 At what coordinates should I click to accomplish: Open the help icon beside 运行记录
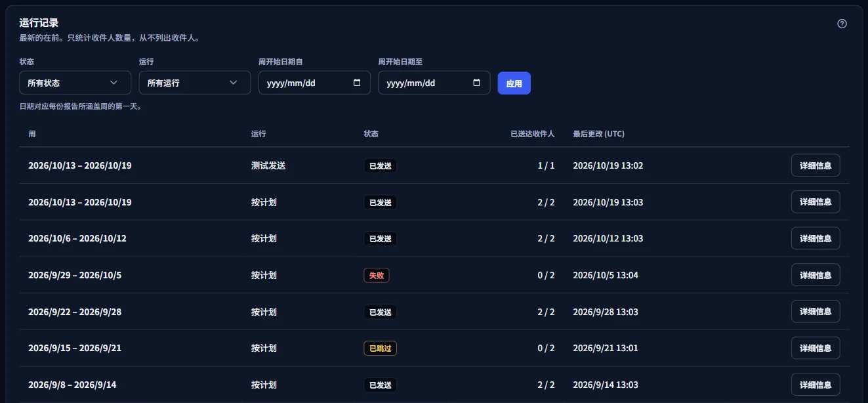pyautogui.click(x=842, y=24)
